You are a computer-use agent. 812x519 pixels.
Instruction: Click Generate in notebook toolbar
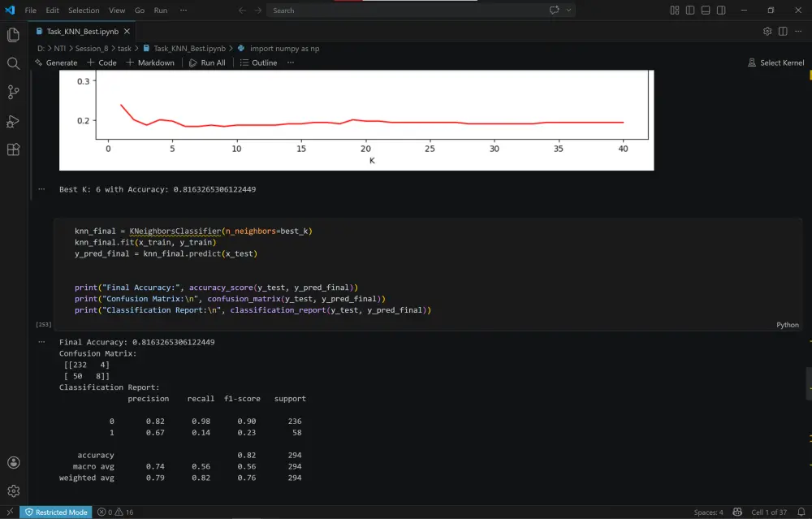click(x=56, y=63)
